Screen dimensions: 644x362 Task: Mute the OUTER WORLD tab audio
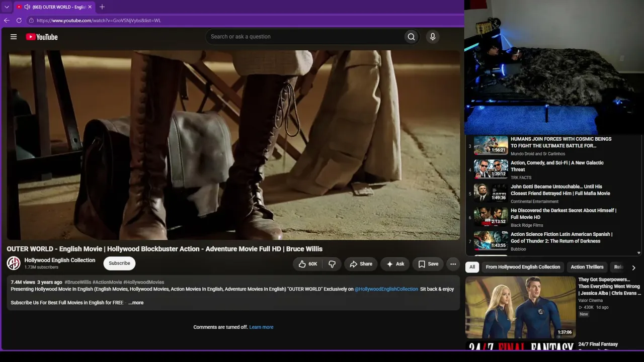tap(27, 7)
